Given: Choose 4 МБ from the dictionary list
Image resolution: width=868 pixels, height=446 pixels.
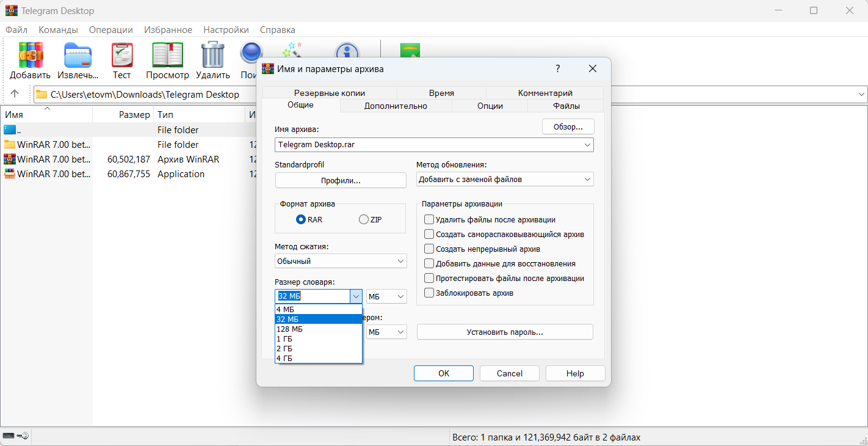Looking at the screenshot, I should click(x=319, y=309).
